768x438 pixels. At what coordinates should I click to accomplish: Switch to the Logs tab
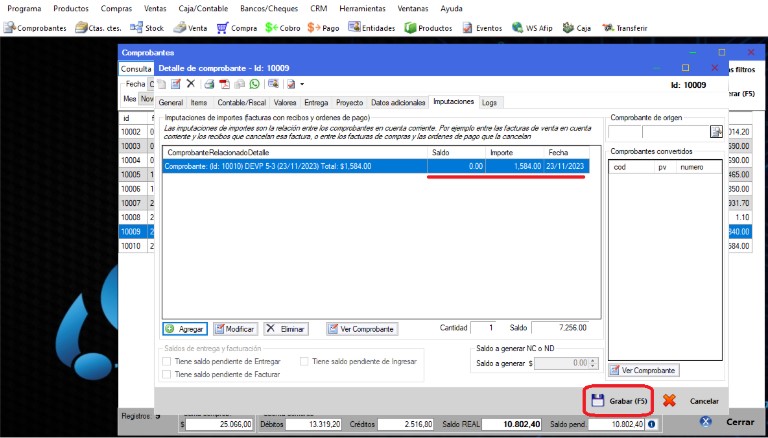tap(489, 103)
